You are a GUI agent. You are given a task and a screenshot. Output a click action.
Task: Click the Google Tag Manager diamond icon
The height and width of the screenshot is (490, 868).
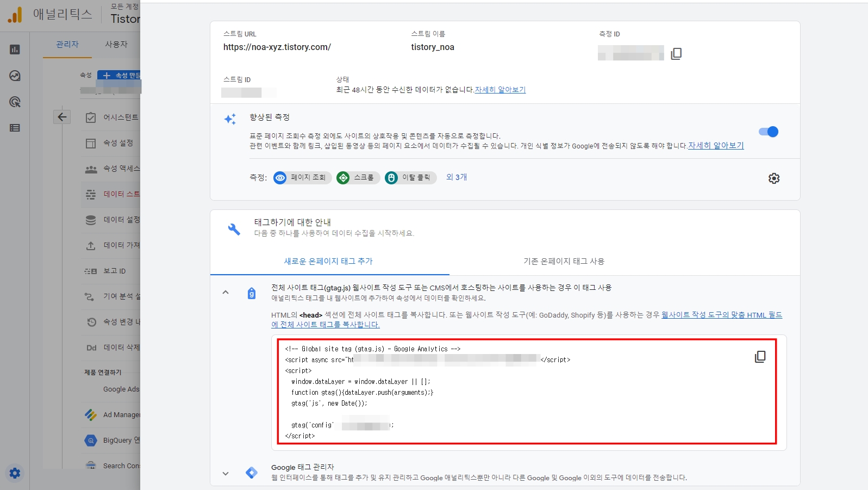[x=252, y=473]
